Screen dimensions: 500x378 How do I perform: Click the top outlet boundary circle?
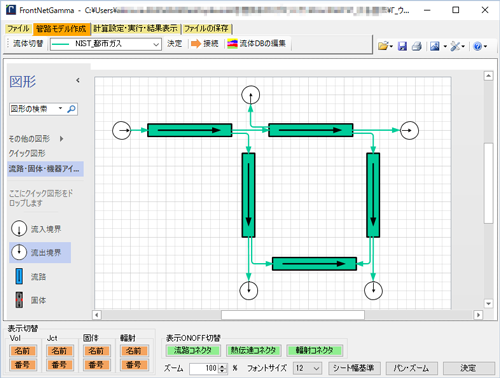click(x=251, y=95)
